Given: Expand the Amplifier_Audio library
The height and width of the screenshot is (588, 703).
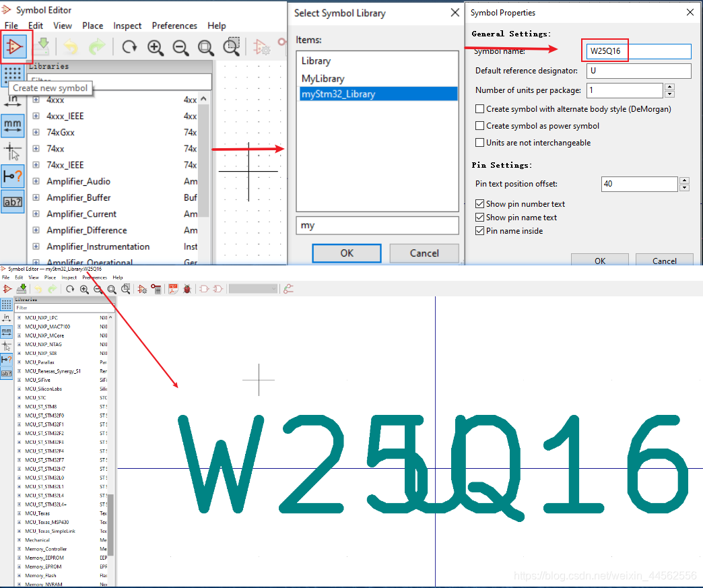Looking at the screenshot, I should (36, 181).
